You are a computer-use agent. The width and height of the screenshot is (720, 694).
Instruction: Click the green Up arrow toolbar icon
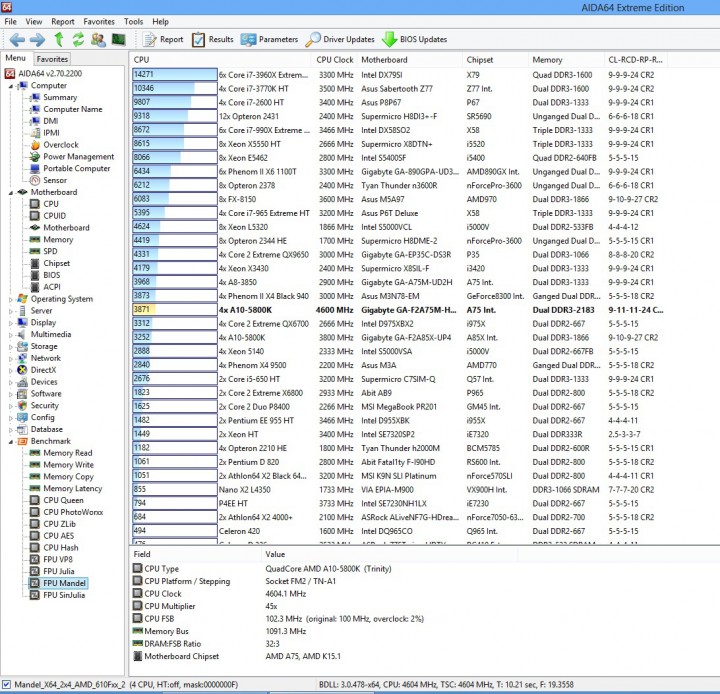pos(59,39)
